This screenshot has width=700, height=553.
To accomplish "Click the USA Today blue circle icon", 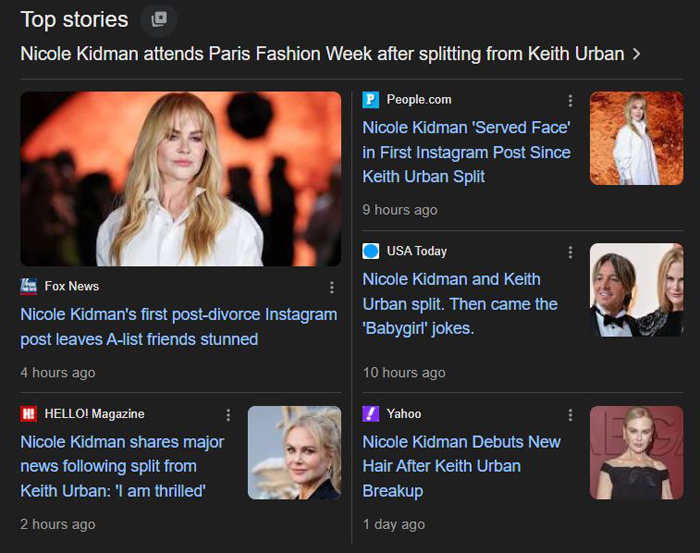I will coord(371,251).
